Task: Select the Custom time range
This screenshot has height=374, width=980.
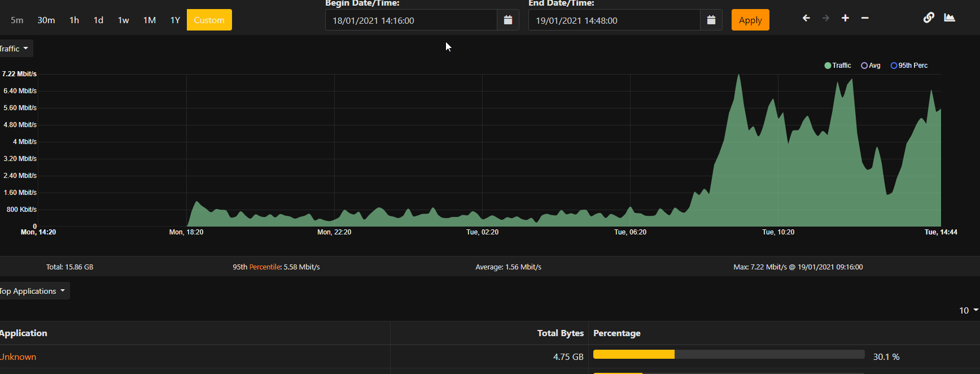Action: pos(209,20)
